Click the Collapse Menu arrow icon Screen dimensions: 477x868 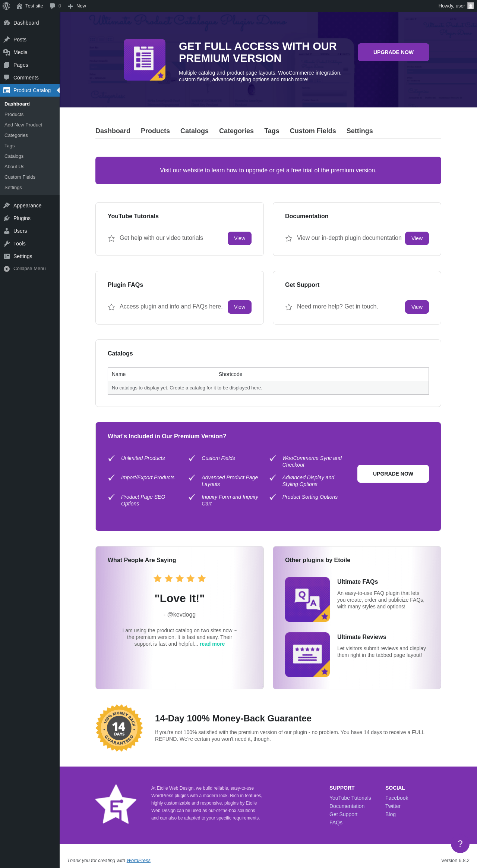click(x=7, y=269)
